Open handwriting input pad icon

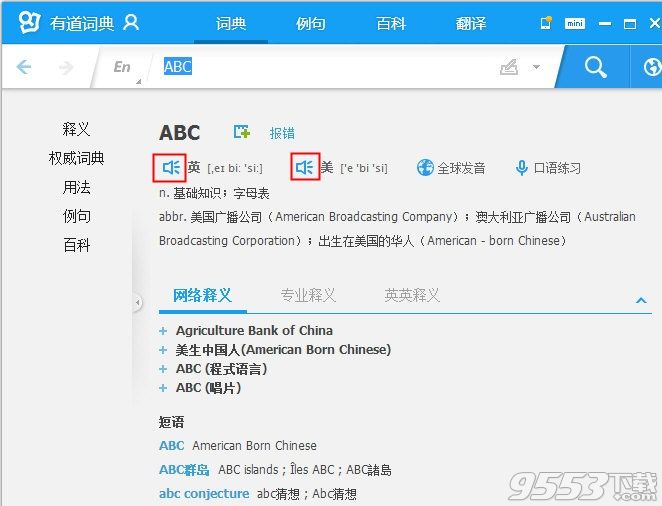[x=509, y=67]
